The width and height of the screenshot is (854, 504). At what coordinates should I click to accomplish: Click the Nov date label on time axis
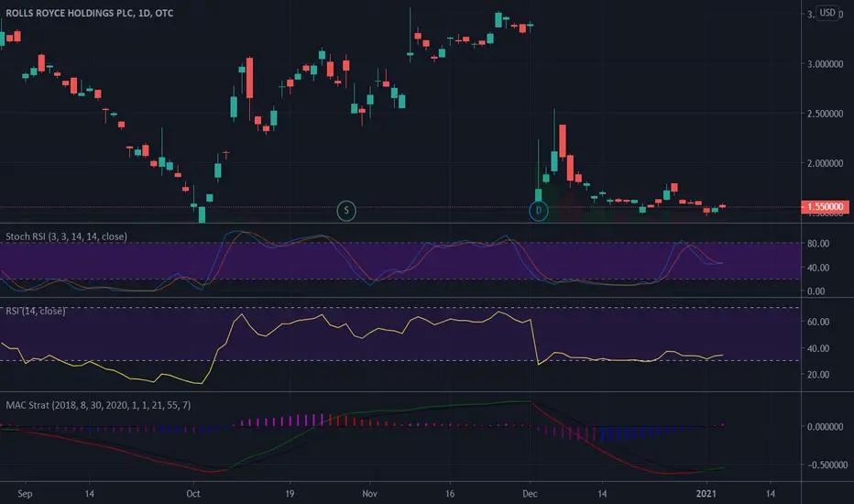point(370,494)
